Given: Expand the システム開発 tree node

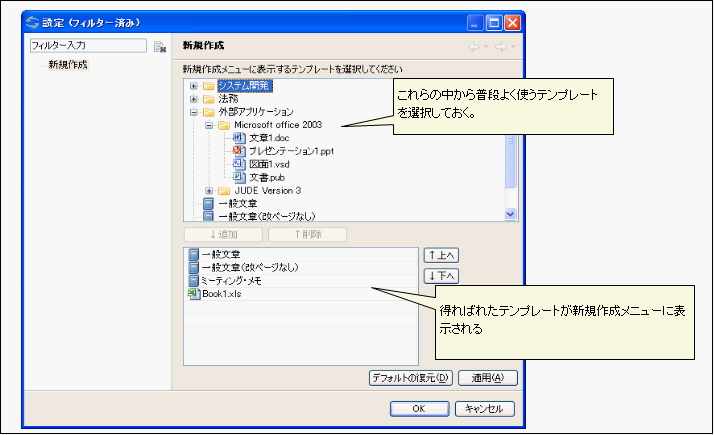Looking at the screenshot, I should (194, 86).
